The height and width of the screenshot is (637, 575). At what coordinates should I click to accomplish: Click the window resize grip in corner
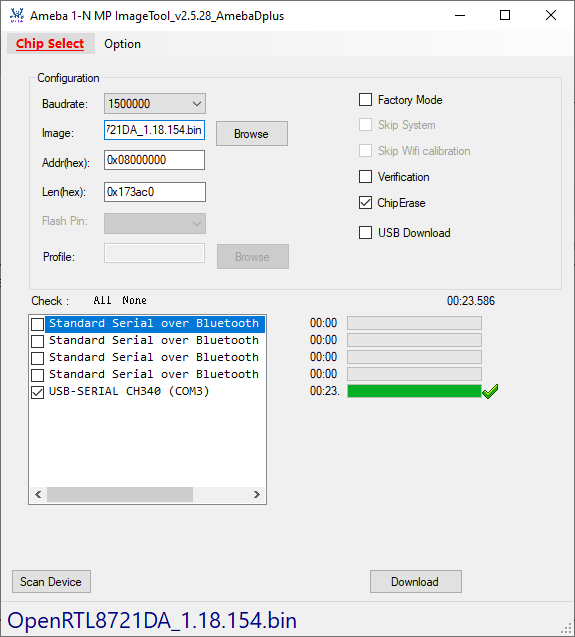coord(566,628)
